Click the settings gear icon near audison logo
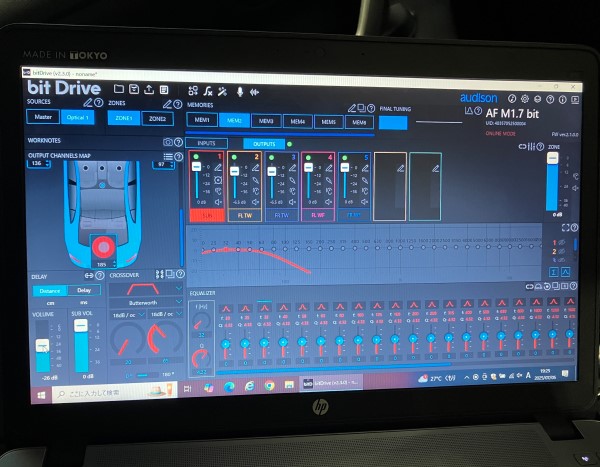Screen dimensions: 600x467 tap(525, 99)
